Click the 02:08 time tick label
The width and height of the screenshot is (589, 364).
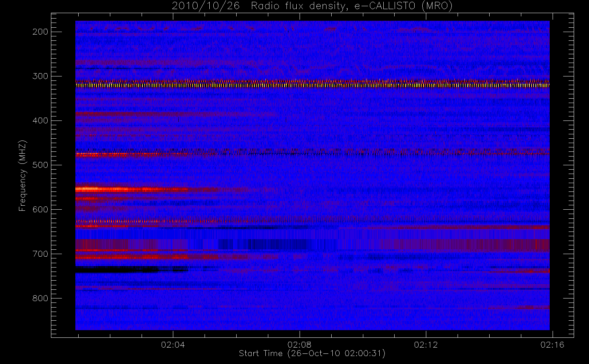coord(299,344)
